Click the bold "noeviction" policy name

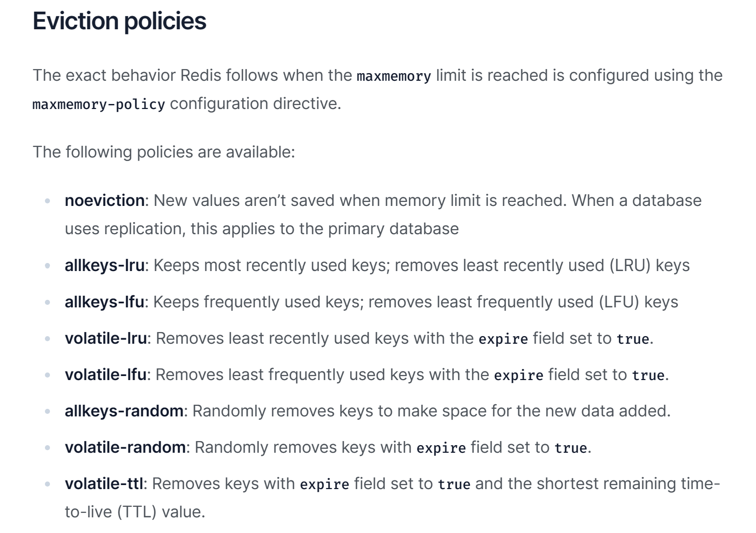[104, 200]
